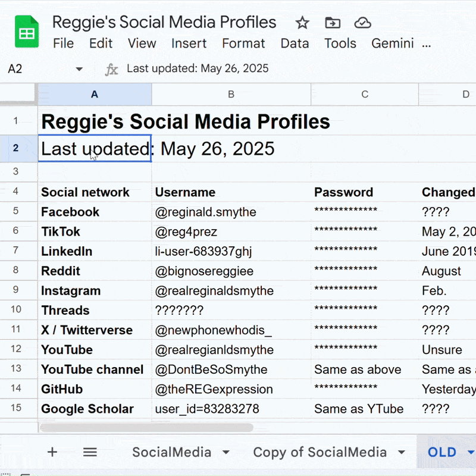
Task: Open the Move to folder icon
Action: (x=333, y=23)
